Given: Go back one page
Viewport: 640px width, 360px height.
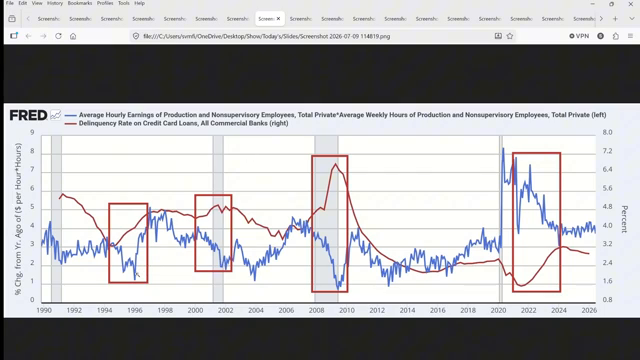Looking at the screenshot, I should [x=29, y=36].
